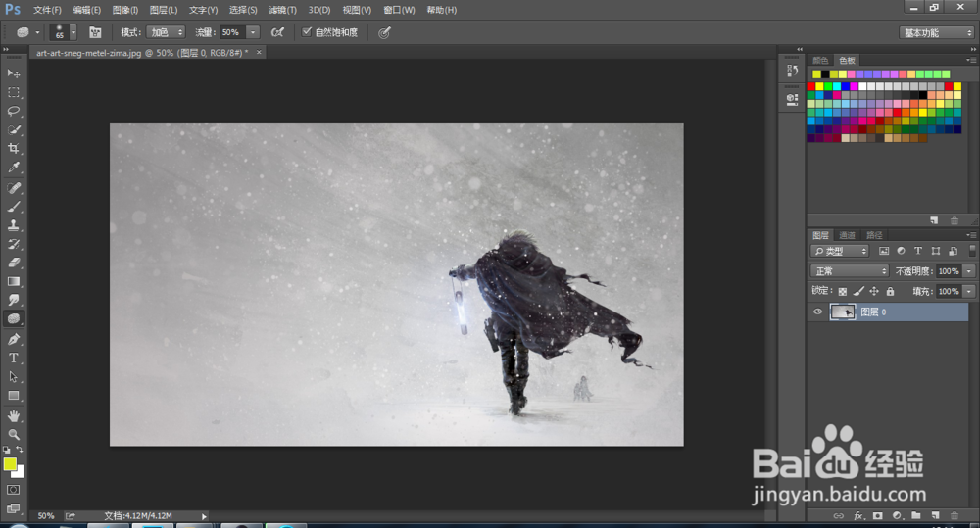Open the 基本功能 workspace dropdown
Screen dimensions: 980x528
(937, 33)
